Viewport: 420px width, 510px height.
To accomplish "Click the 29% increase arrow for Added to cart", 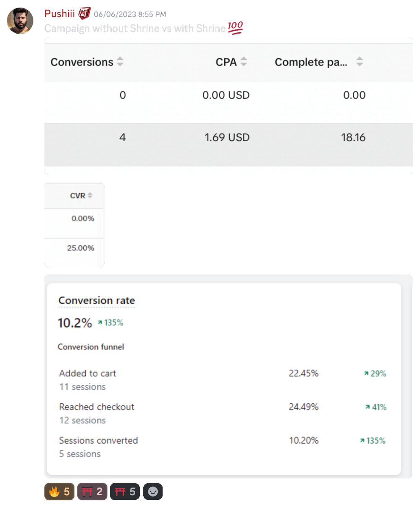I will click(x=366, y=373).
